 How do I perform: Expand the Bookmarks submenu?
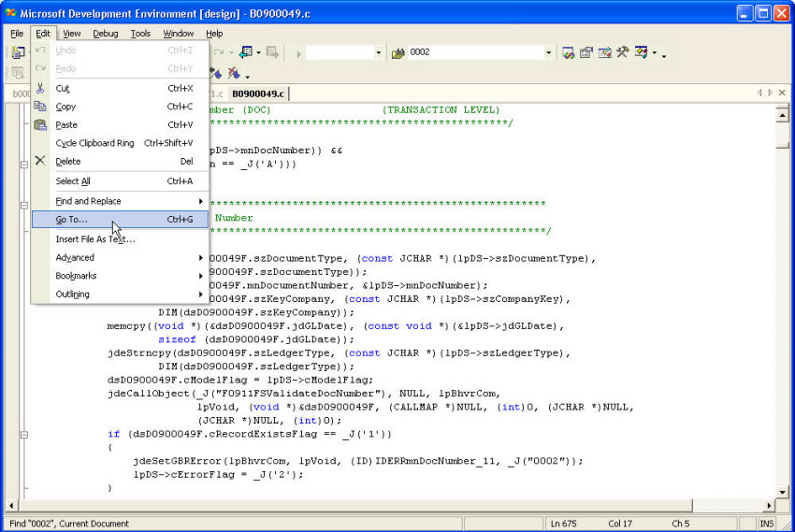pyautogui.click(x=120, y=276)
